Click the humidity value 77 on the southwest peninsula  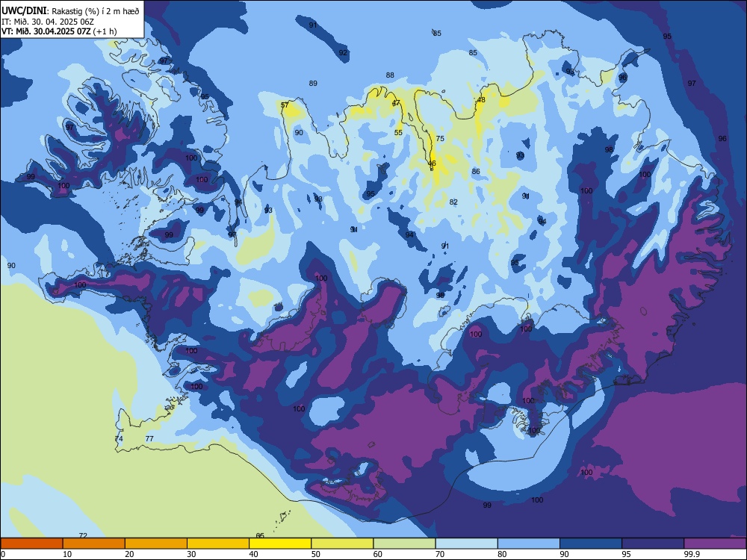click(x=149, y=438)
